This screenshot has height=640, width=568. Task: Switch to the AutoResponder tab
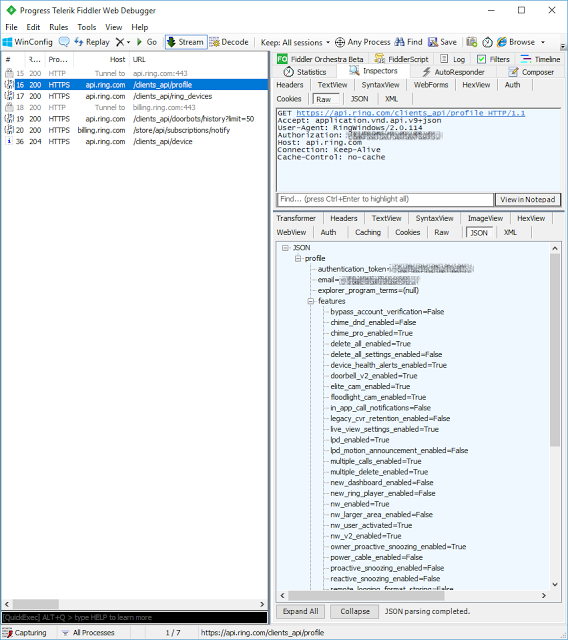(x=453, y=72)
